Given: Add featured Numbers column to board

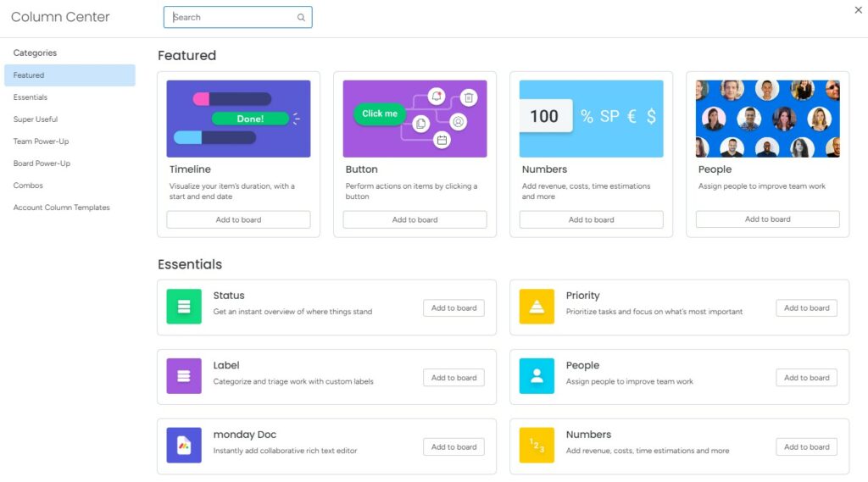Looking at the screenshot, I should click(x=591, y=220).
